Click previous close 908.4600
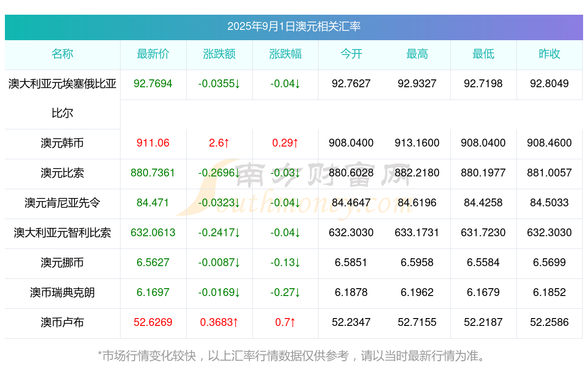 (x=549, y=143)
